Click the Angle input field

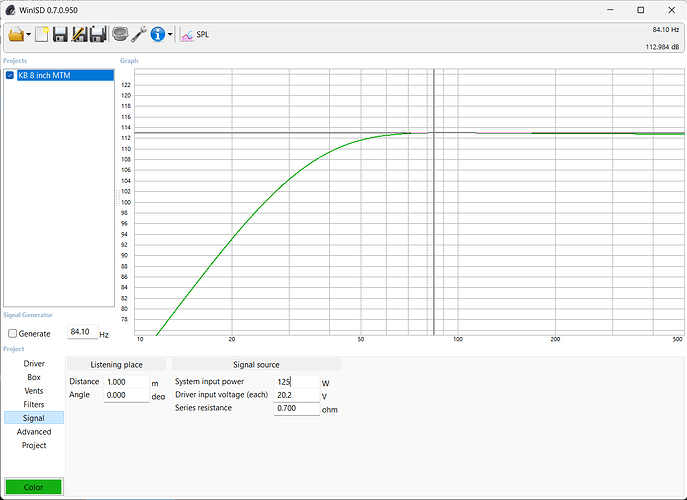[x=126, y=395]
